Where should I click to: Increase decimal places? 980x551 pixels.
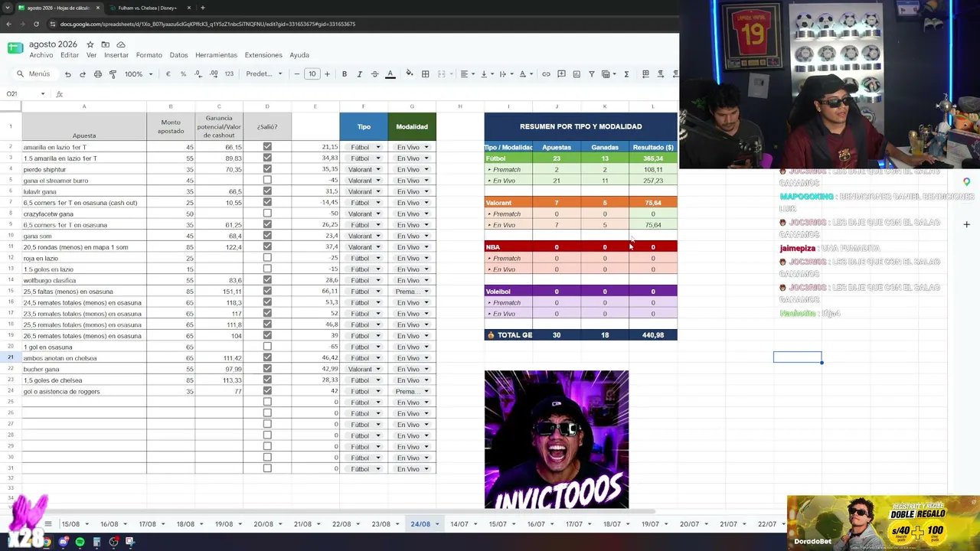(x=213, y=74)
